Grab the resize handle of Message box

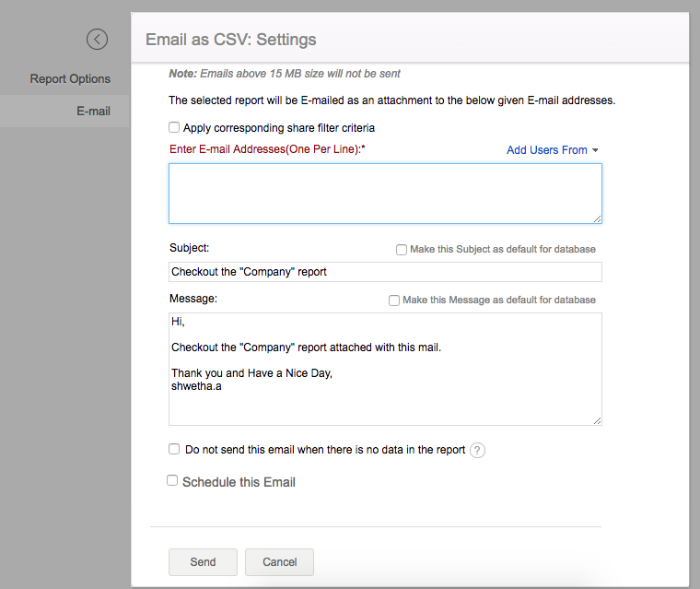coord(597,419)
